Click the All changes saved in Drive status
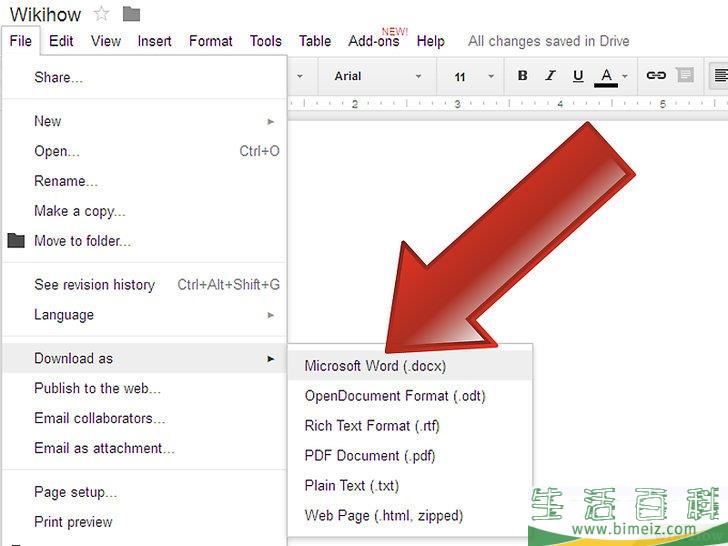 [548, 41]
